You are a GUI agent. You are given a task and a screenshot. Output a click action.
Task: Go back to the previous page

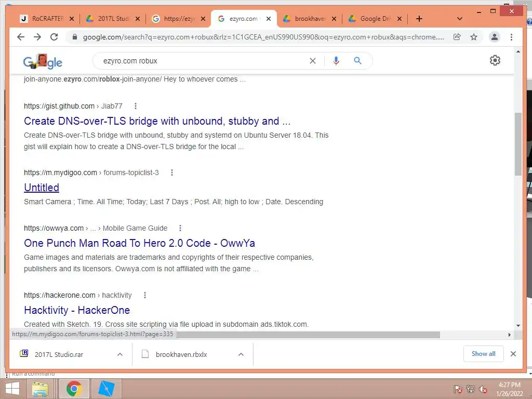[21, 37]
